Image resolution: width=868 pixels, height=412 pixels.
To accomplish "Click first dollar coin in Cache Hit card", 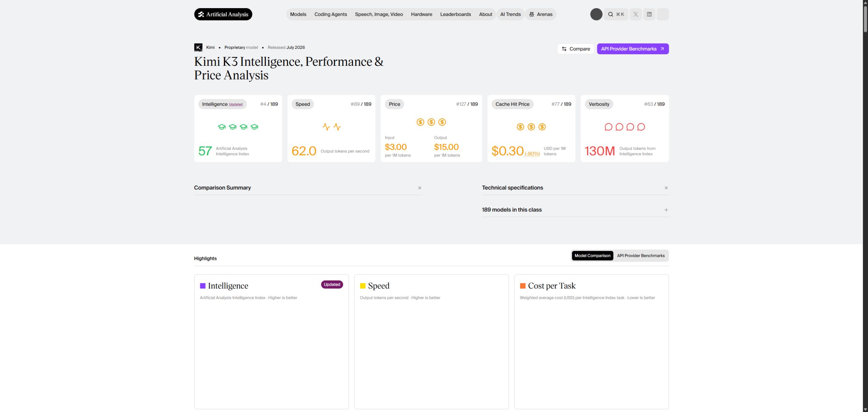I will click(x=520, y=127).
